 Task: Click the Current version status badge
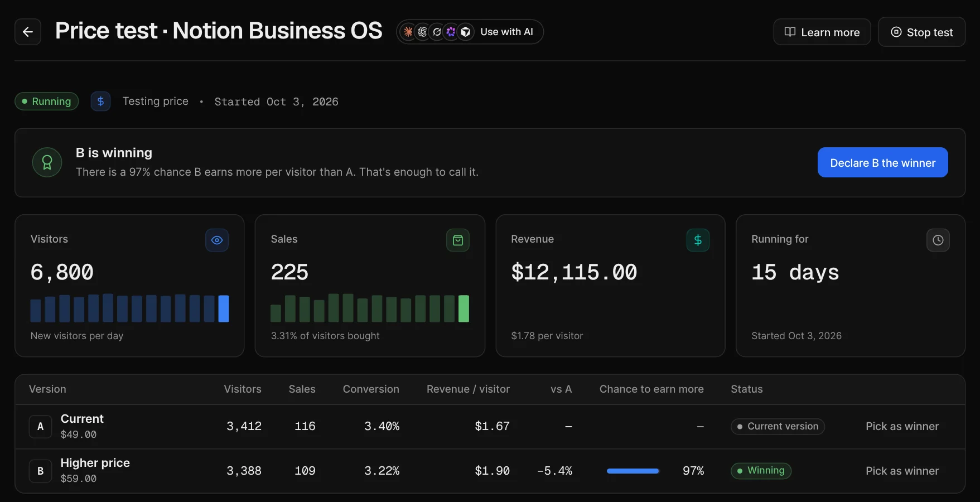778,426
